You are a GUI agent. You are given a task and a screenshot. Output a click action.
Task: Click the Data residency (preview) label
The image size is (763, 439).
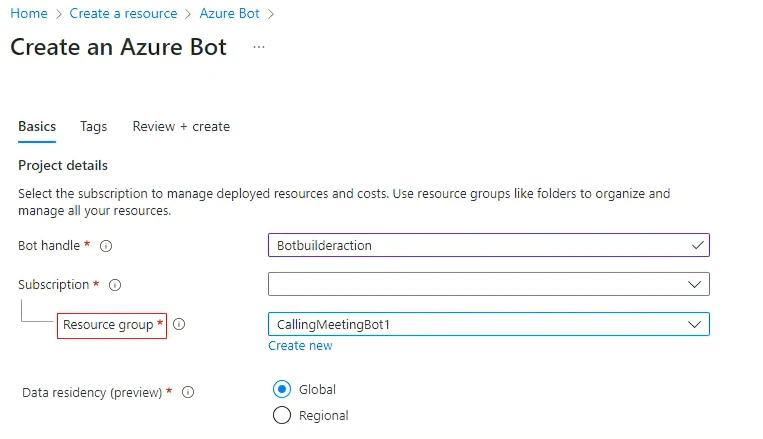92,392
